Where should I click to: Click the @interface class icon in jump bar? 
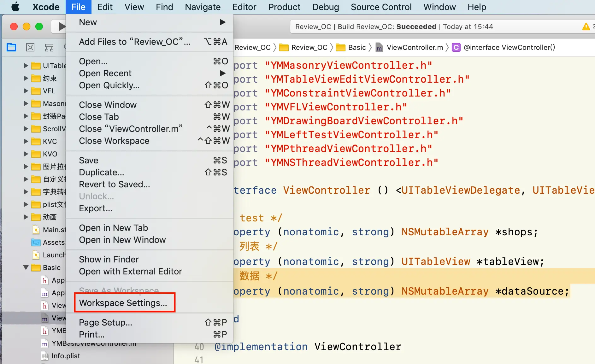pos(456,47)
